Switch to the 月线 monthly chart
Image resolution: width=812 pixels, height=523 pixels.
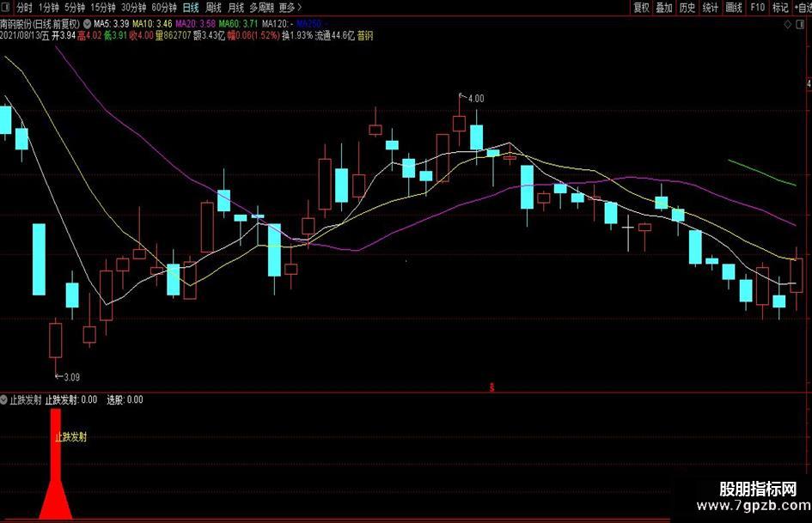[x=235, y=8]
